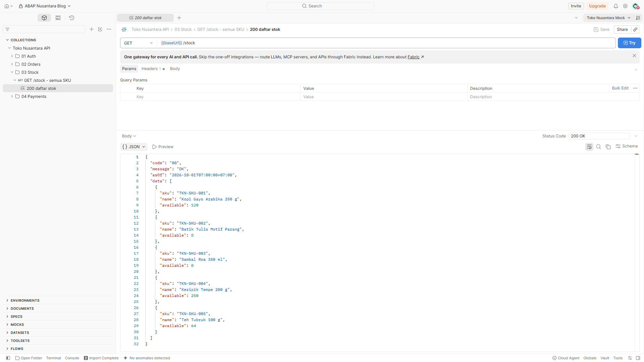Click the status bar runner settings icon
The height and width of the screenshot is (362, 644).
(630, 358)
